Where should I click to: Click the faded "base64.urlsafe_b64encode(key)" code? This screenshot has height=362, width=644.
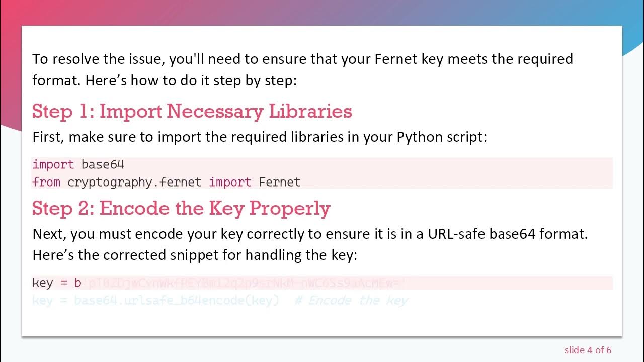point(176,301)
